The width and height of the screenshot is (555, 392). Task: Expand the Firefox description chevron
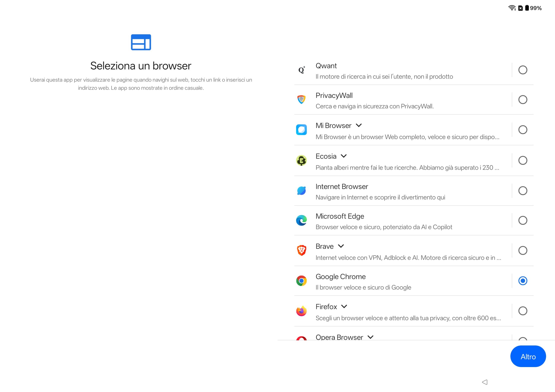pyautogui.click(x=344, y=306)
